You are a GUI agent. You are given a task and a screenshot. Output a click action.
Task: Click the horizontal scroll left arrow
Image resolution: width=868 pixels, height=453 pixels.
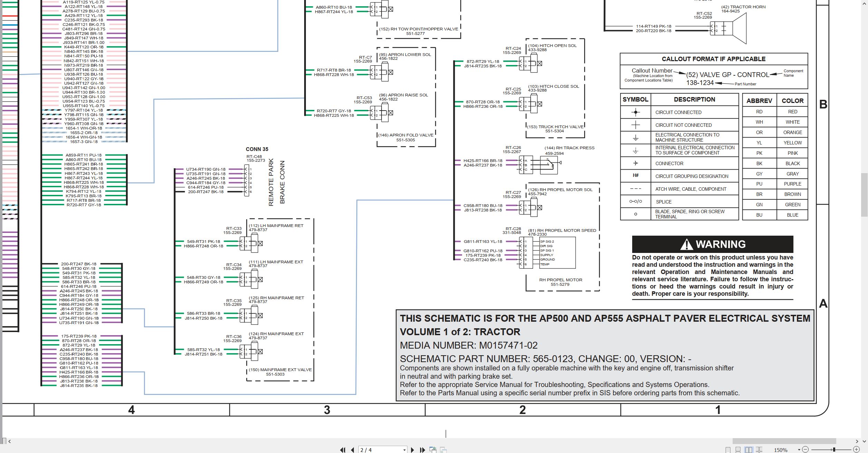[9, 441]
